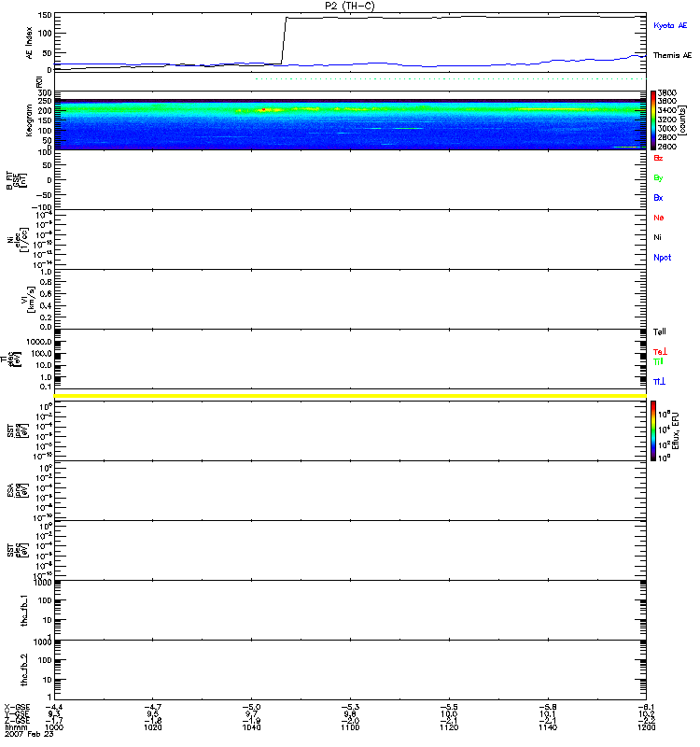Select the red "Ne" legend entry
Screen dimensions: 700x747
click(x=659, y=218)
